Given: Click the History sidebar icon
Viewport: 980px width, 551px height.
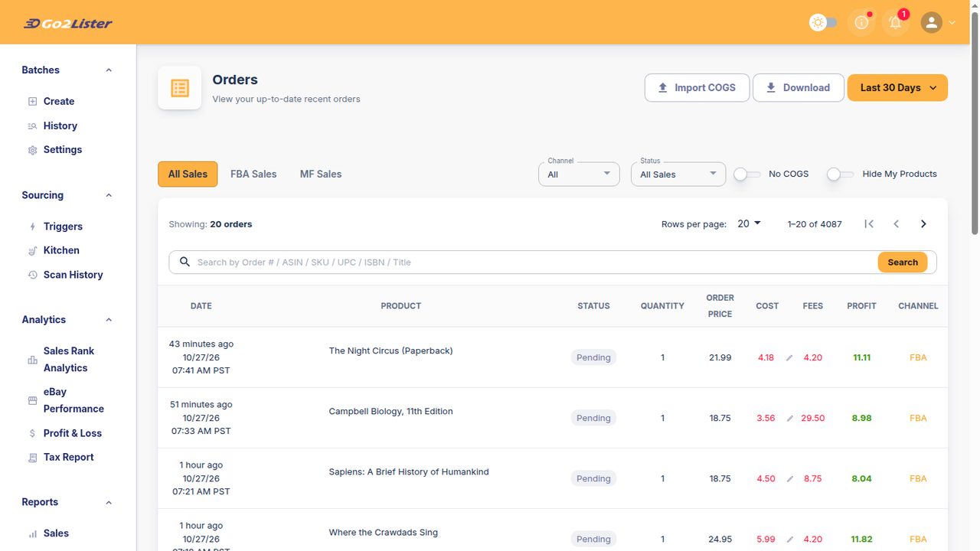Looking at the screenshot, I should 32,126.
